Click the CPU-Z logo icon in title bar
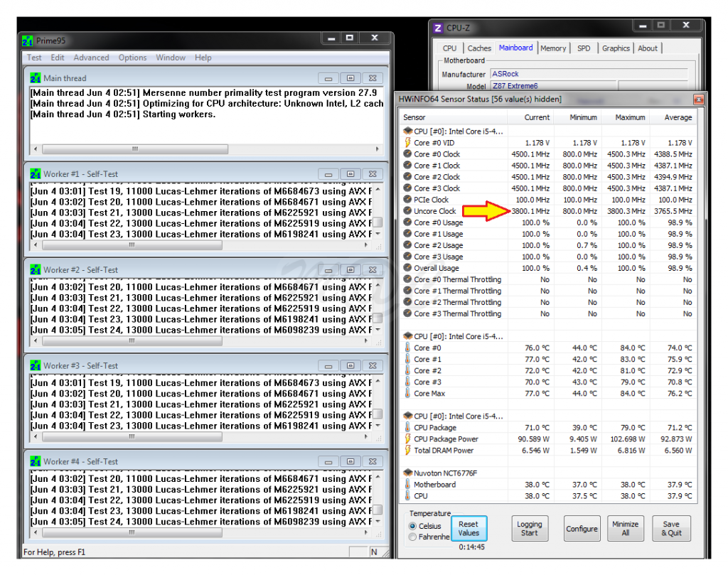The image size is (728, 575). [438, 28]
